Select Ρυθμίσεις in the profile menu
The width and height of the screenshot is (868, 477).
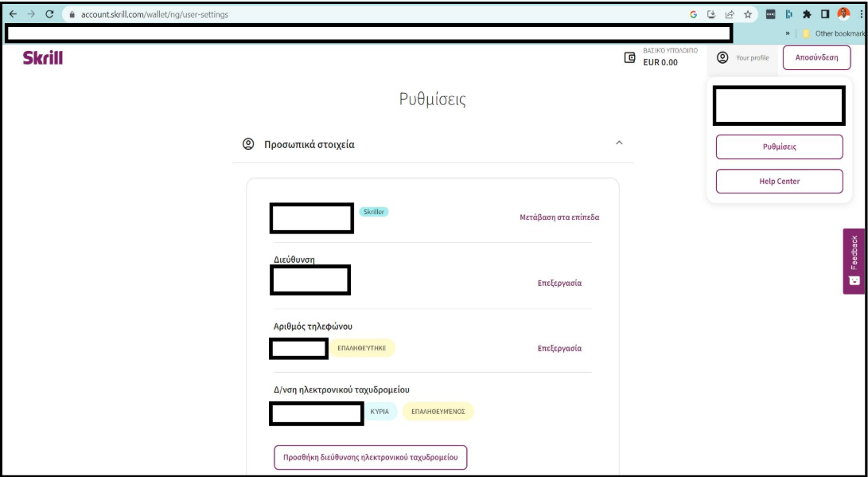click(x=779, y=147)
